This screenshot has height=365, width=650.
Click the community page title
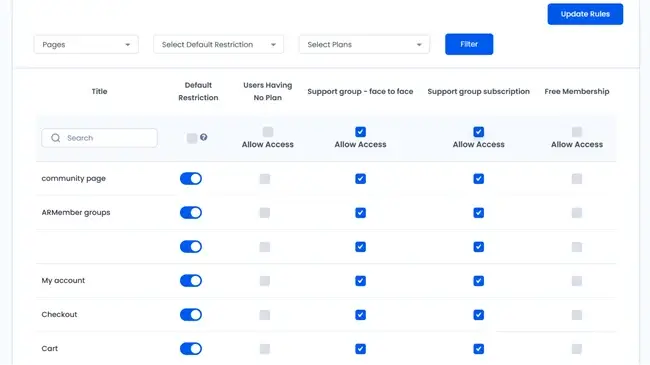[x=73, y=178]
